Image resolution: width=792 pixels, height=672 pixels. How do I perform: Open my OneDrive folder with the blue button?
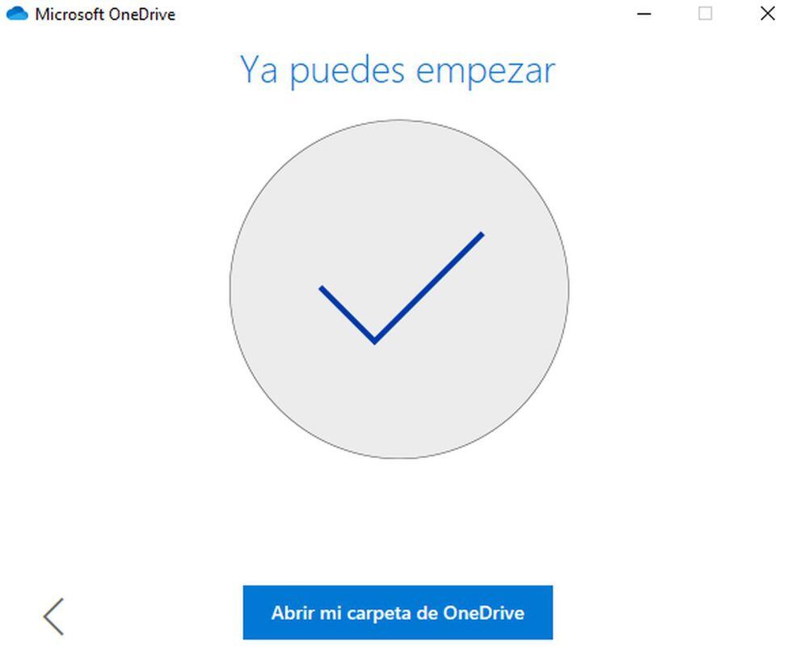(398, 613)
